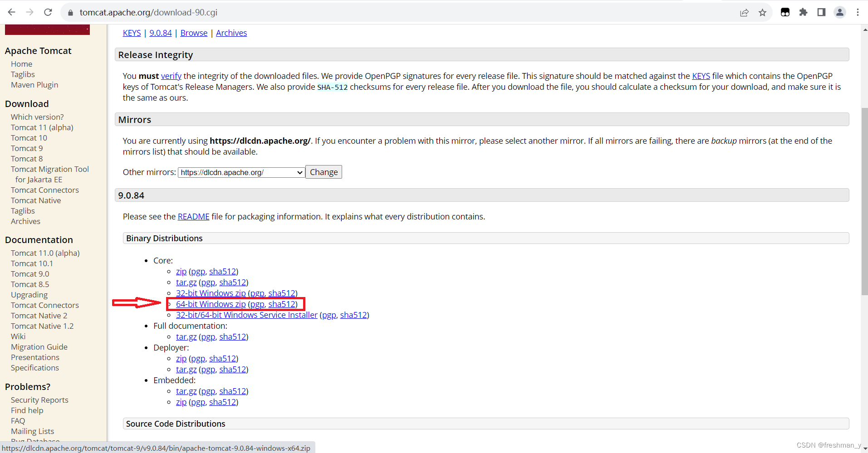Download Core zip distribution

tap(181, 271)
